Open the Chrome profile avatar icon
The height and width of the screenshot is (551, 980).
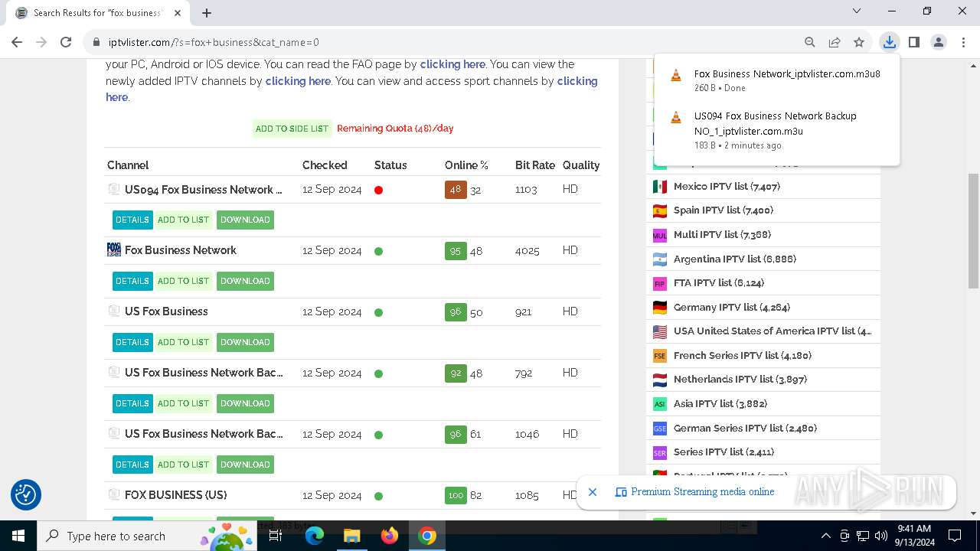click(939, 42)
